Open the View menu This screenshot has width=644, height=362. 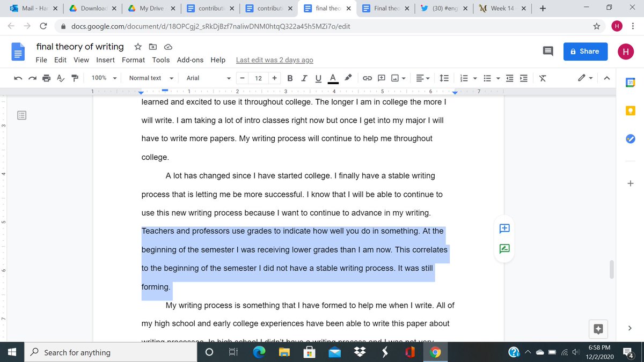point(81,60)
